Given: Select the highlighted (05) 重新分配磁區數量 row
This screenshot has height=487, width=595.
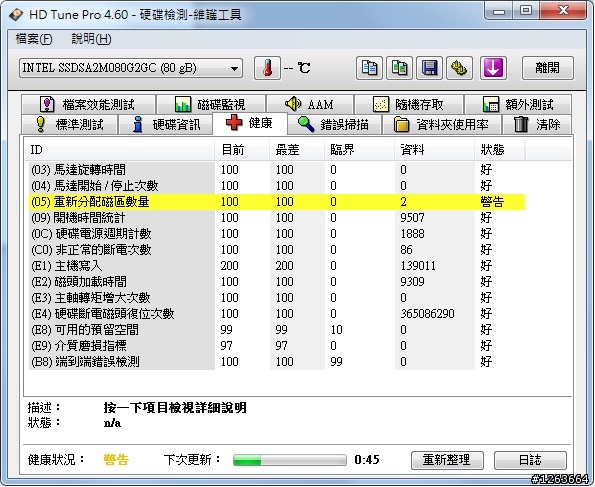Looking at the screenshot, I should (x=277, y=202).
